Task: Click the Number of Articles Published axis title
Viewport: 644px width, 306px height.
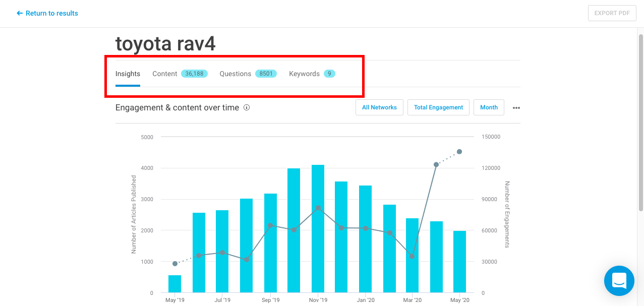Action: tap(134, 214)
